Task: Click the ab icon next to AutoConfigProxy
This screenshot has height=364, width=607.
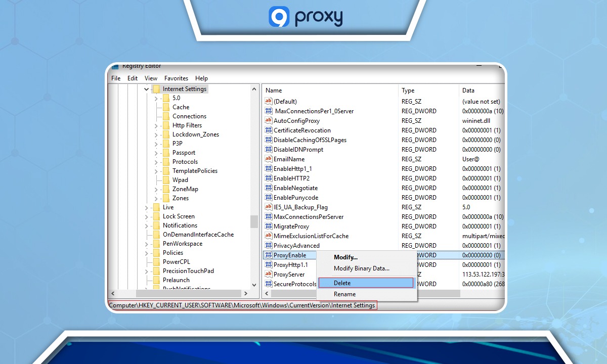Action: pos(268,120)
